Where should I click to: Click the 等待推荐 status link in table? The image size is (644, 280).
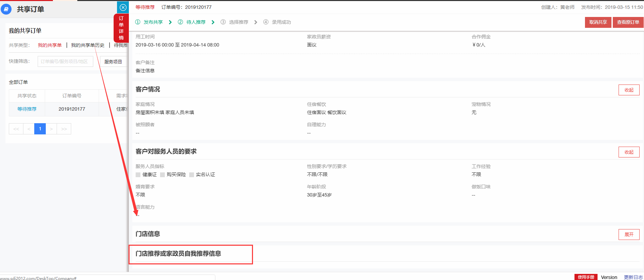[27, 109]
